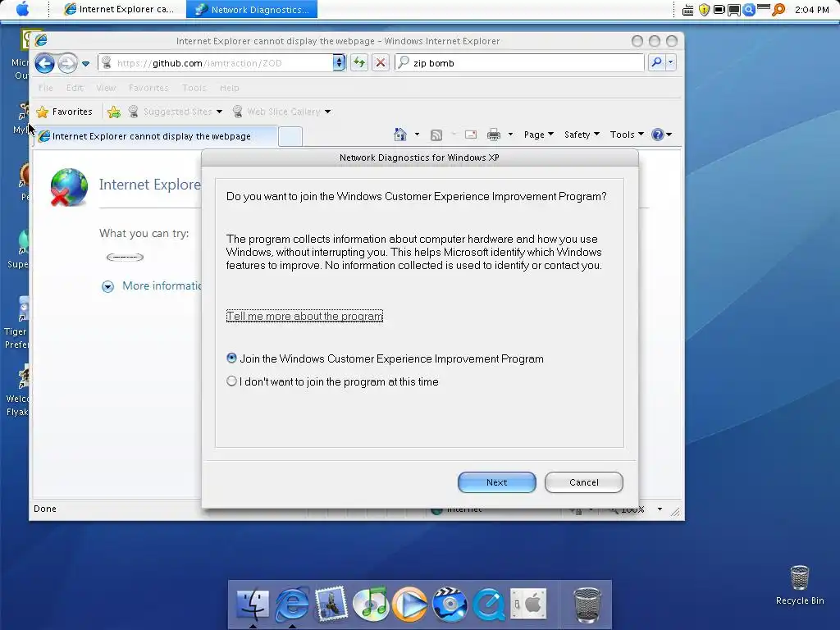Image resolution: width=840 pixels, height=630 pixels.
Task: Go forward with the IE Forward arrow
Action: (67, 63)
